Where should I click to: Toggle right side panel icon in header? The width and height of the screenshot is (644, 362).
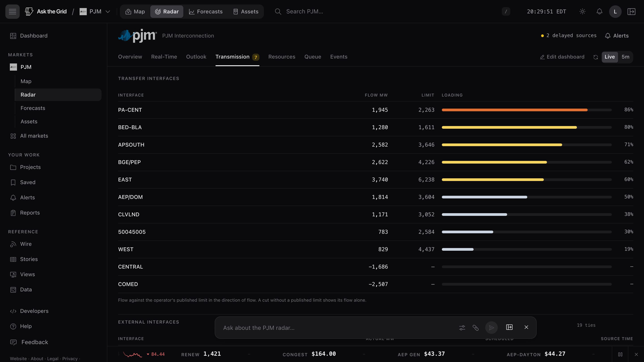[631, 11]
